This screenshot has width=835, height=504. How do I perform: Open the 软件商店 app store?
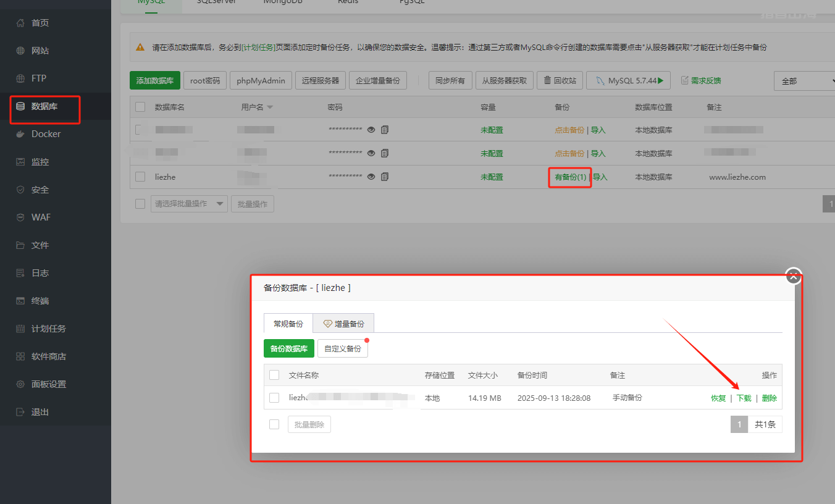[47, 356]
